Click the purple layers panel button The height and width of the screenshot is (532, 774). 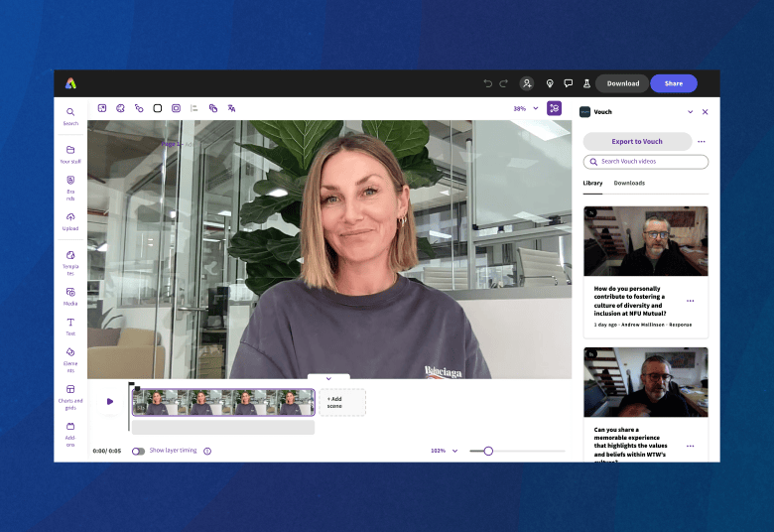(x=554, y=108)
